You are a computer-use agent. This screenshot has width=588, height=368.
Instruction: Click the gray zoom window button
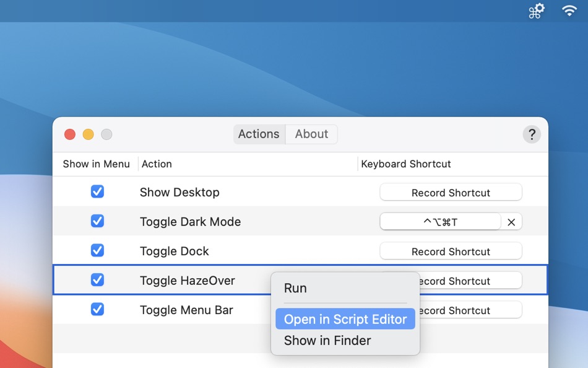coord(106,134)
